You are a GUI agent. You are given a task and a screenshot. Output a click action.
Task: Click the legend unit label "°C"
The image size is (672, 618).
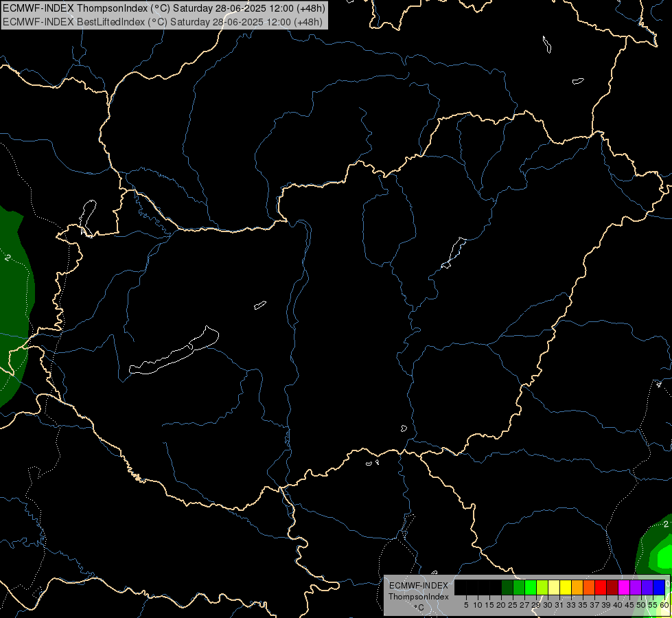point(419,608)
